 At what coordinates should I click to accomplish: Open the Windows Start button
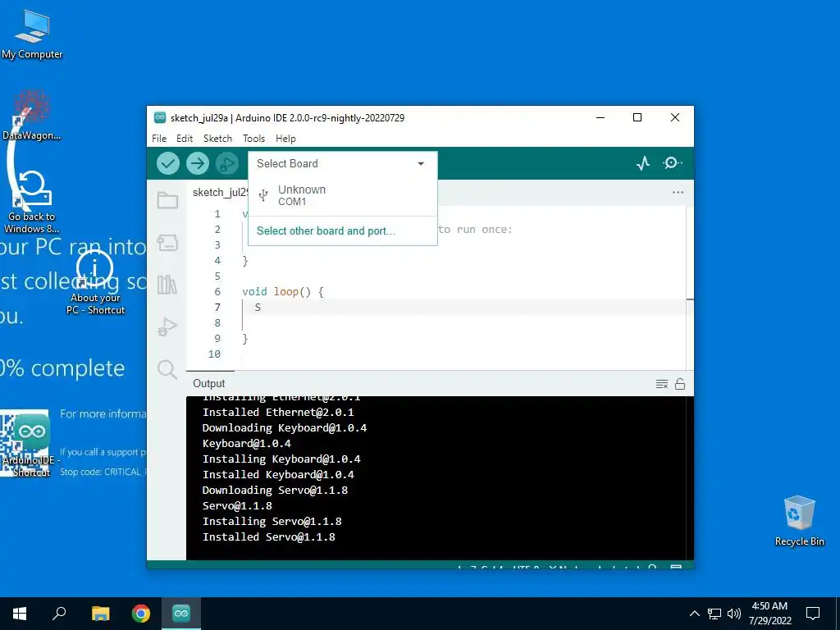(20, 614)
